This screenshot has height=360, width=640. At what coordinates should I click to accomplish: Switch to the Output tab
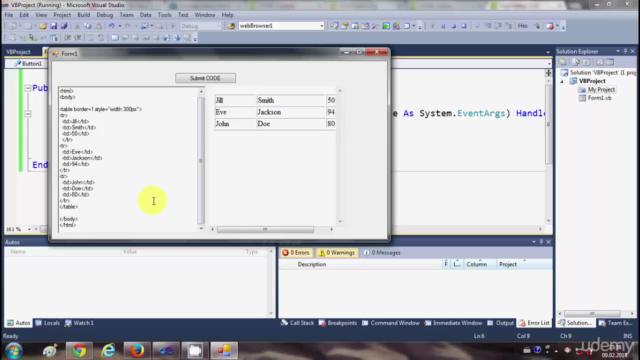[500, 323]
